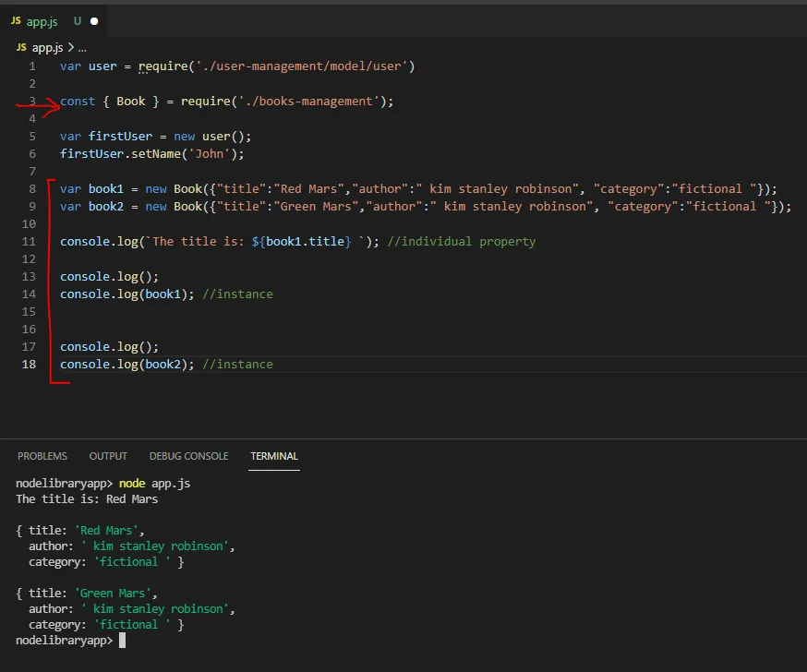Screen dimensions: 807x672
Task: Click line number 18 in the gutter
Action: [29, 365]
